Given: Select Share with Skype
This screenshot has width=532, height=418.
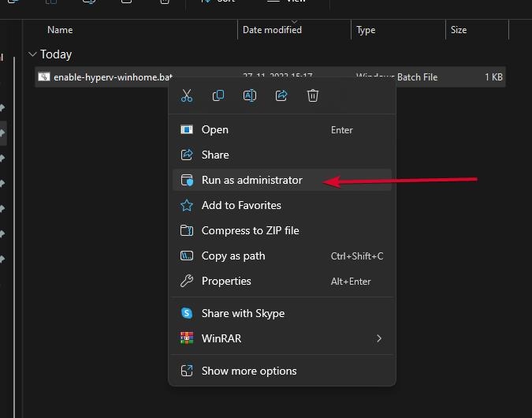Looking at the screenshot, I should pyautogui.click(x=282, y=313).
